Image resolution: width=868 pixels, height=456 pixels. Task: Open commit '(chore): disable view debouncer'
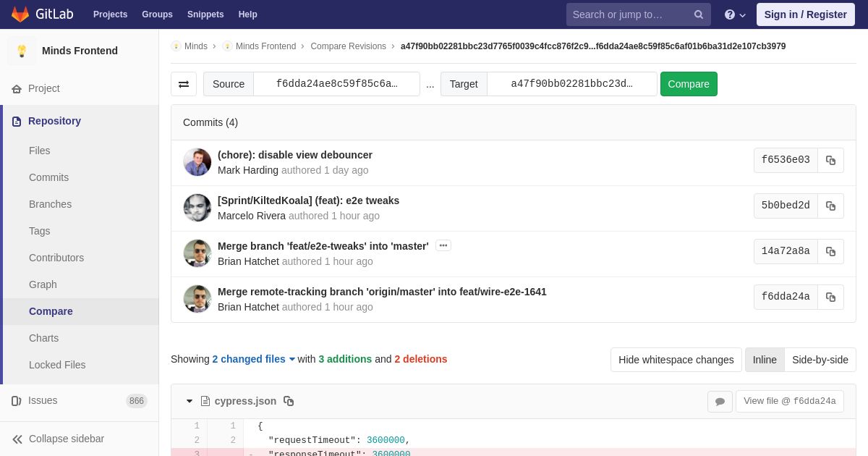(x=295, y=155)
